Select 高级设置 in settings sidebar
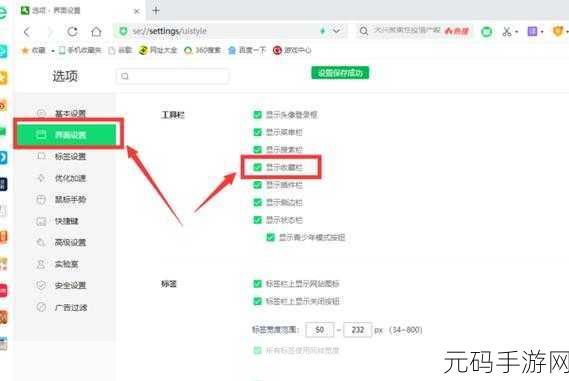Image resolution: width=569 pixels, height=381 pixels. [65, 242]
